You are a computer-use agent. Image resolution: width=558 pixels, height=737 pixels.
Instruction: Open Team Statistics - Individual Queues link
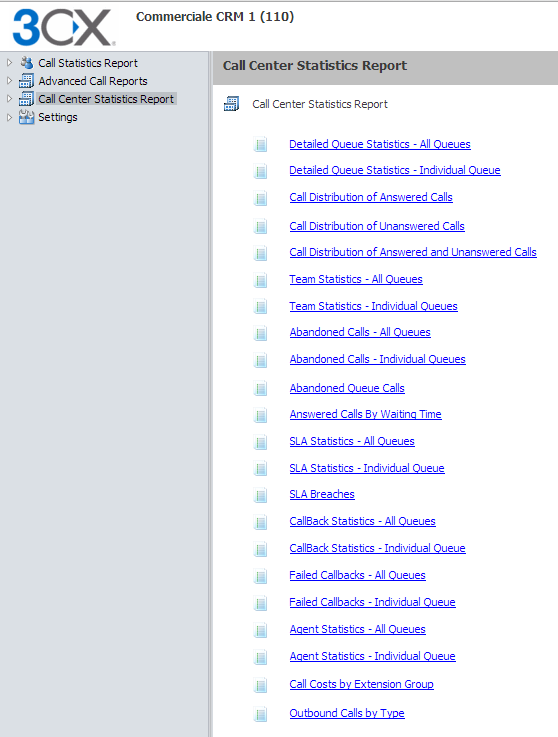[373, 306]
